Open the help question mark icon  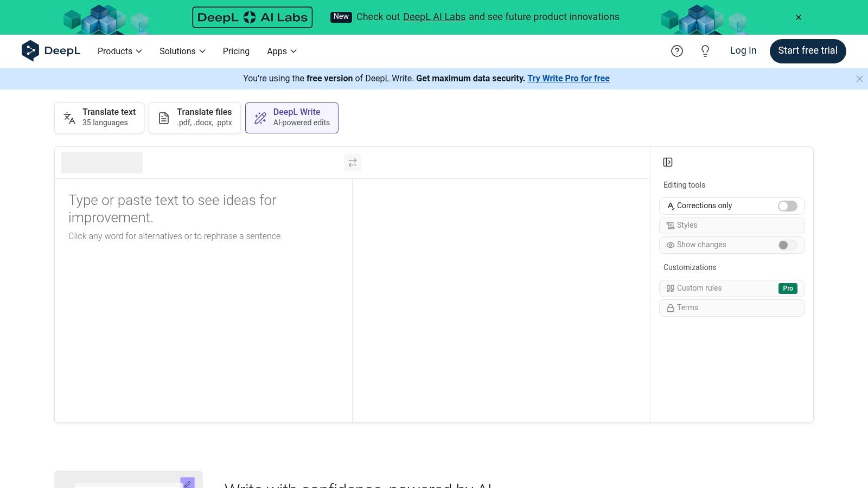point(676,51)
